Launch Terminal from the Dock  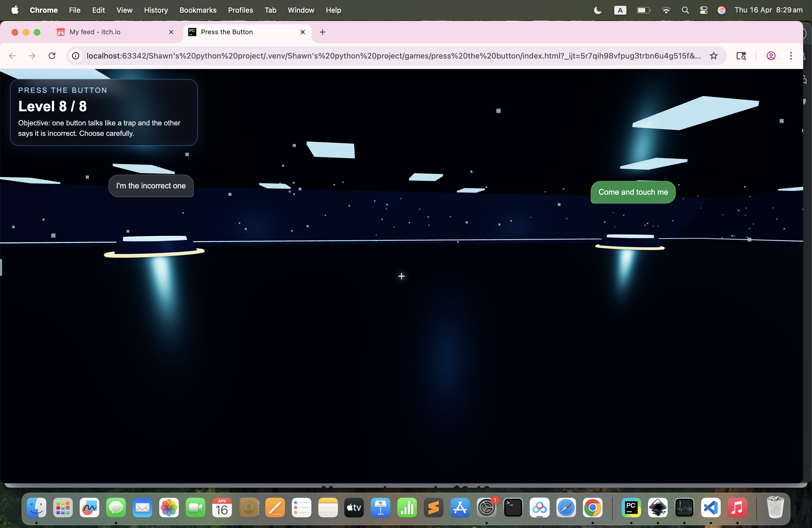[x=513, y=508]
